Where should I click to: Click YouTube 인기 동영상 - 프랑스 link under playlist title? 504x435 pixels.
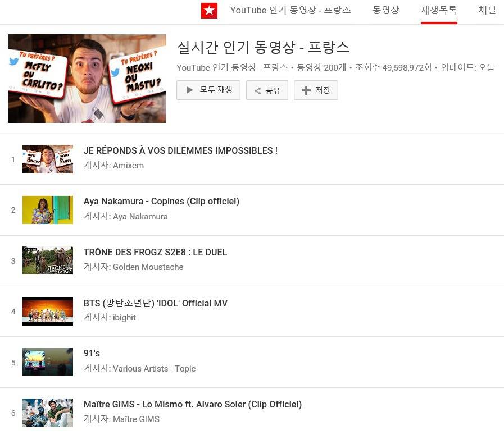tap(231, 68)
